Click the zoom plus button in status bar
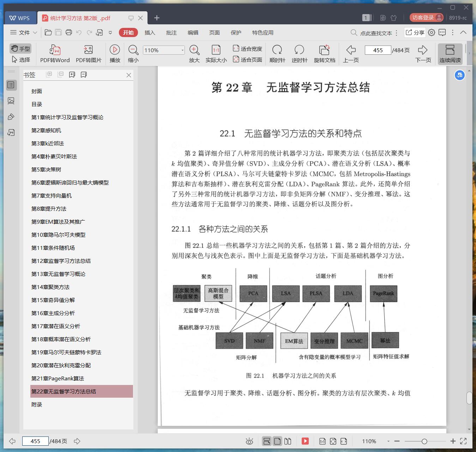The image size is (476, 452). tap(453, 441)
